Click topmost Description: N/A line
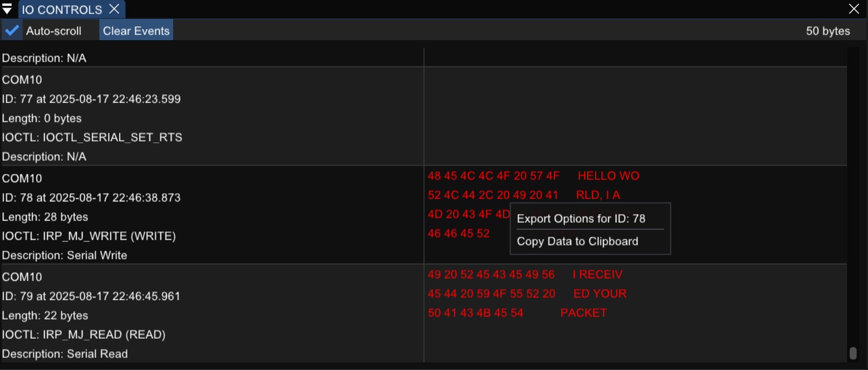This screenshot has width=868, height=370. pos(44,58)
